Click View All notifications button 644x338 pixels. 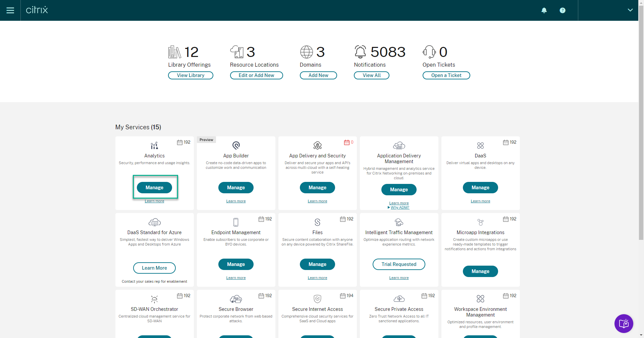[x=372, y=75]
